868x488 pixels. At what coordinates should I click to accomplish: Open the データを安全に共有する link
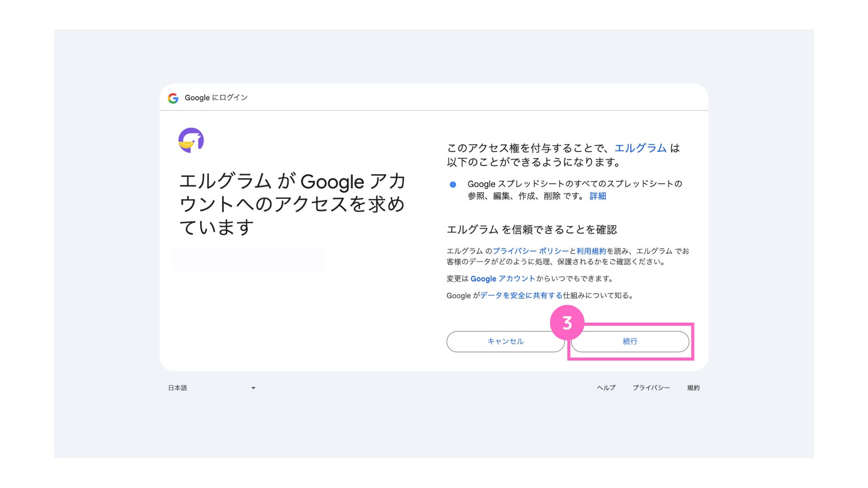pyautogui.click(x=521, y=296)
